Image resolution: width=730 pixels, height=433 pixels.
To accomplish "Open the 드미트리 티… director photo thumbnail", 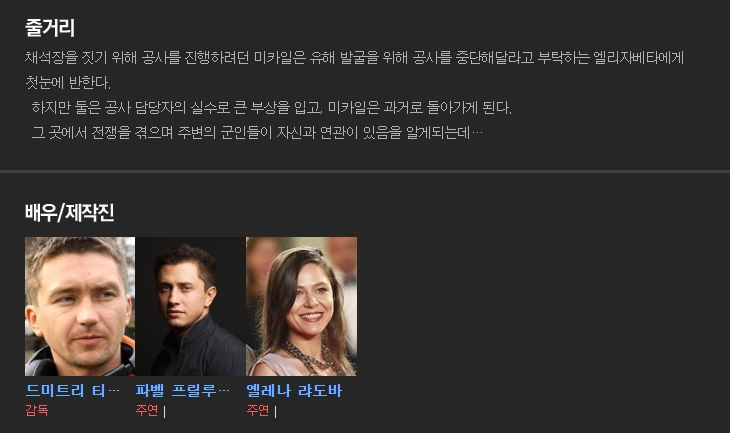I will (80, 306).
